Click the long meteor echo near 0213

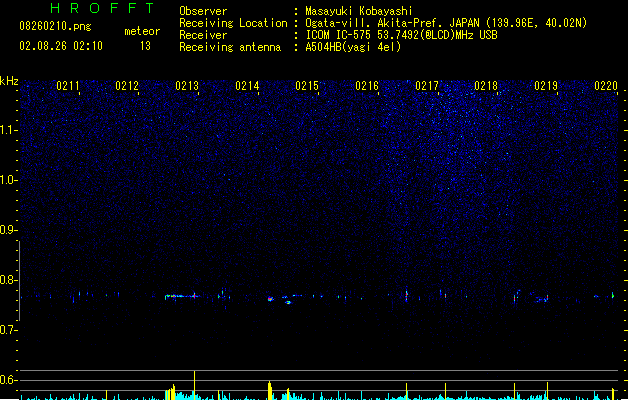pos(181,296)
